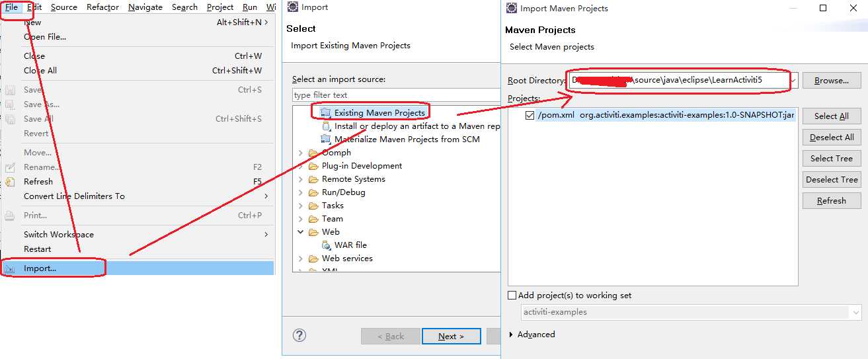
Task: Click the Web folder icon
Action: 313,232
